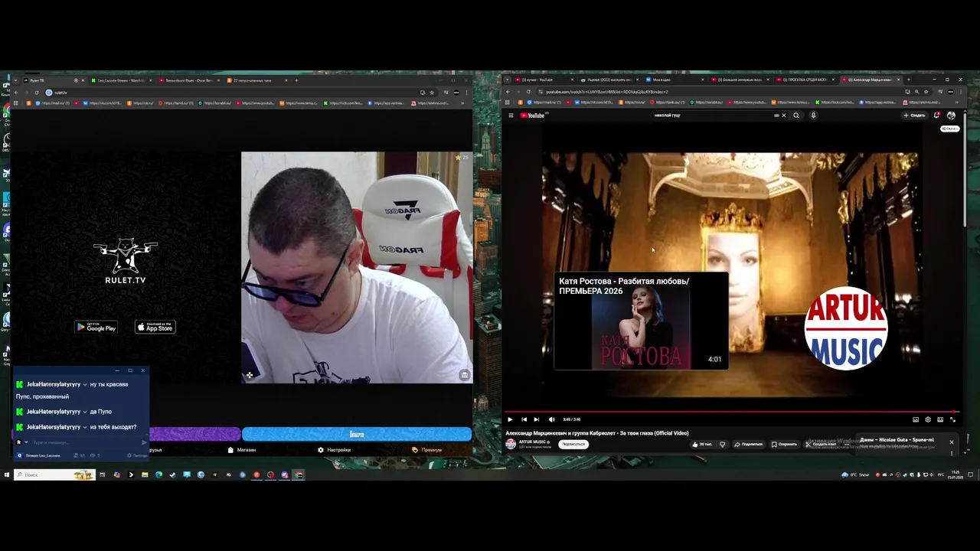This screenshot has height=551, width=980.
Task: Expand dropdown next to 'из тебя выходят?' message
Action: 85,427
